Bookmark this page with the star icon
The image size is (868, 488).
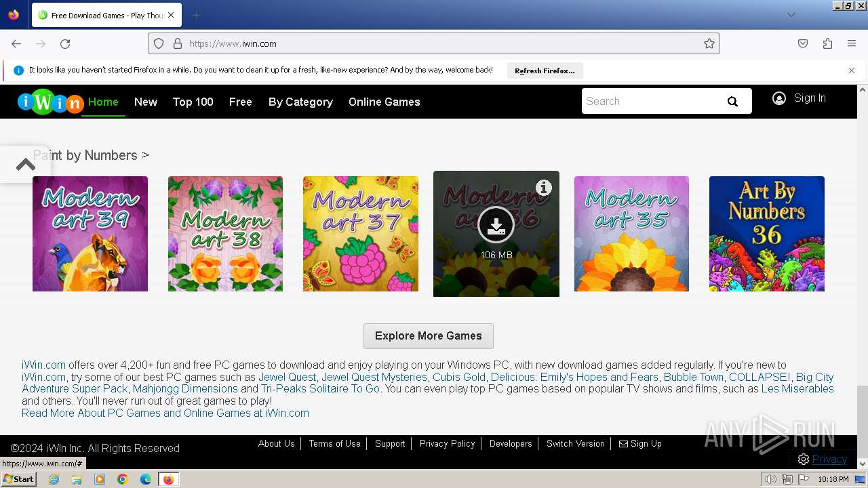click(709, 43)
